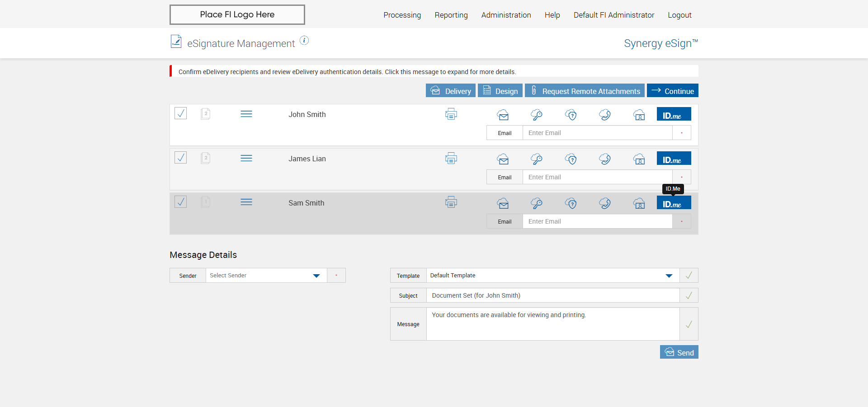Choose key password authentication for James Lian
868x407 pixels.
pos(537,159)
